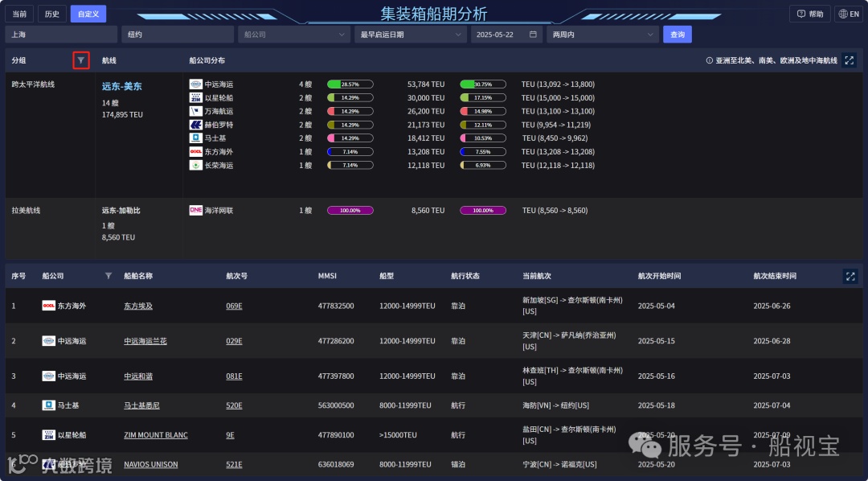The height and width of the screenshot is (481, 868).
Task: Click the filter icon next to 分组
Action: 81,60
